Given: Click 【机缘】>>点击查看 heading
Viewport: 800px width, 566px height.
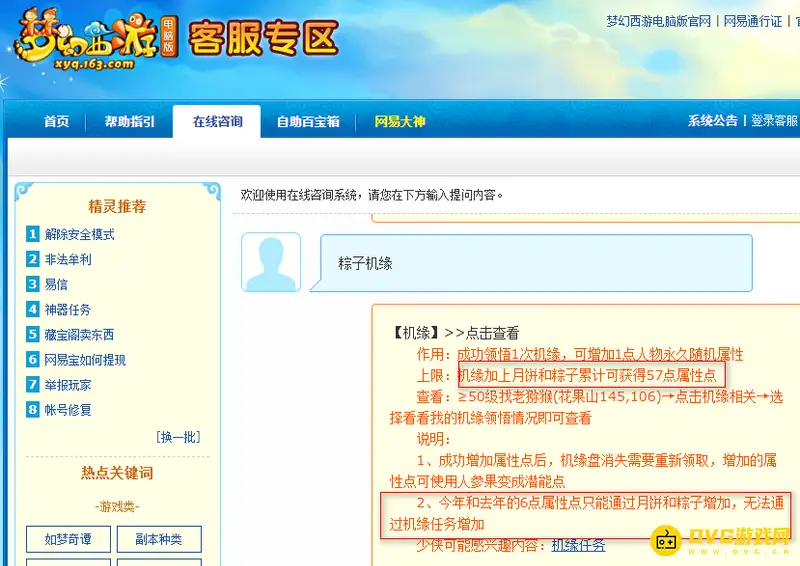Looking at the screenshot, I should (x=455, y=333).
